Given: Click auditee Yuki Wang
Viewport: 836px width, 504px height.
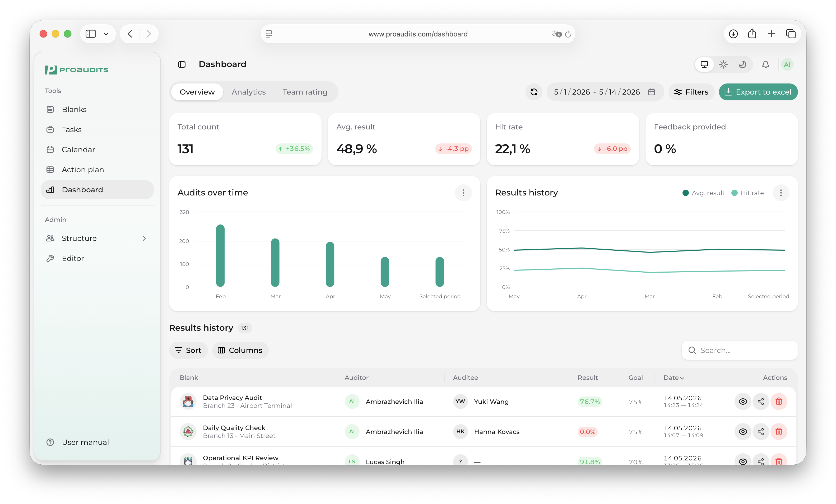Looking at the screenshot, I should (x=491, y=402).
